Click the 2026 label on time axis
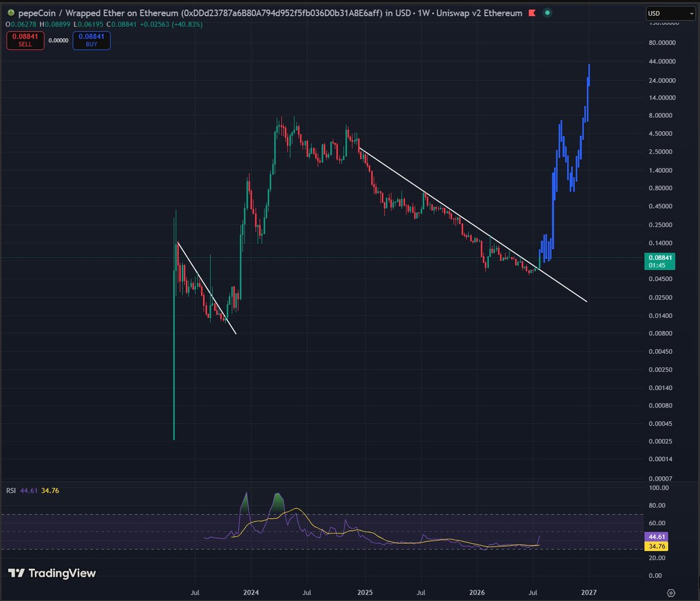This screenshot has width=700, height=601. pyautogui.click(x=477, y=592)
